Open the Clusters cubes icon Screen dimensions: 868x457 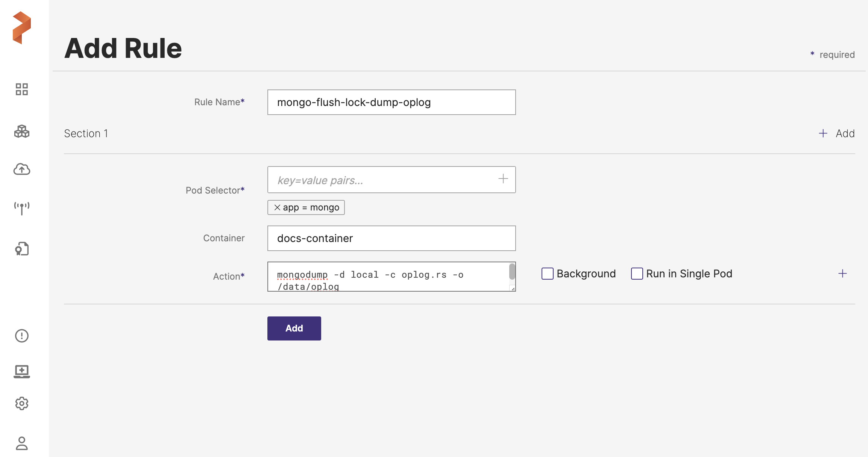click(x=21, y=132)
